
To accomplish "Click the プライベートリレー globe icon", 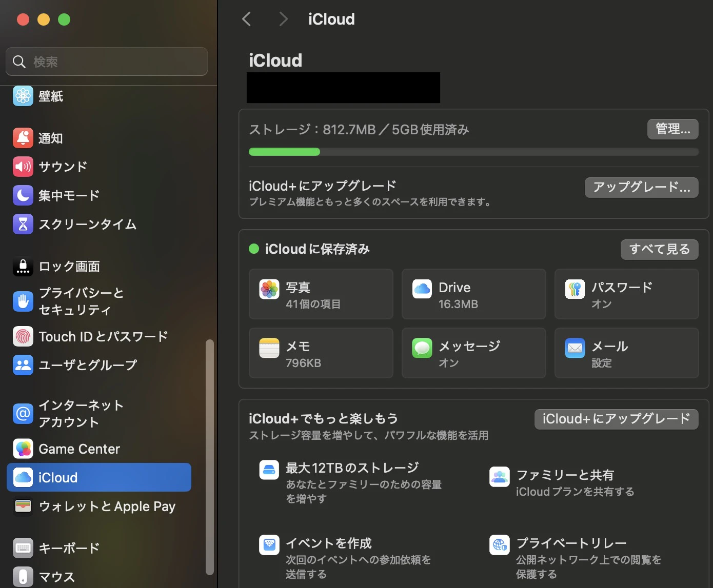I will [500, 545].
